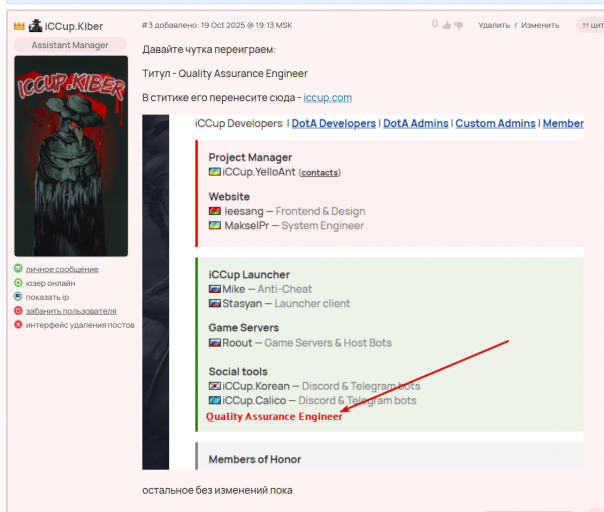The width and height of the screenshot is (604, 512).
Task: Open the DotA Developers tab link
Action: pos(334,123)
